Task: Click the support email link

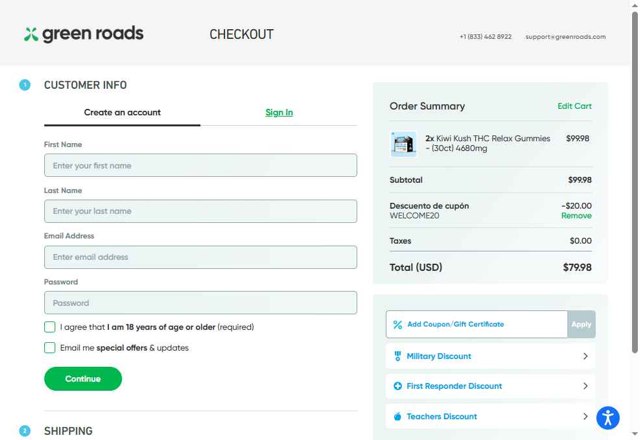Action: pyautogui.click(x=565, y=37)
